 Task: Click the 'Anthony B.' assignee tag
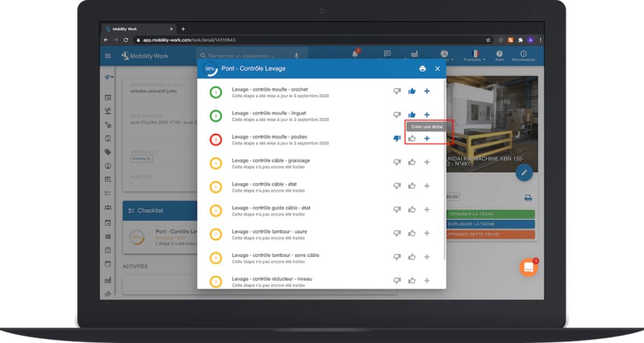click(x=141, y=158)
